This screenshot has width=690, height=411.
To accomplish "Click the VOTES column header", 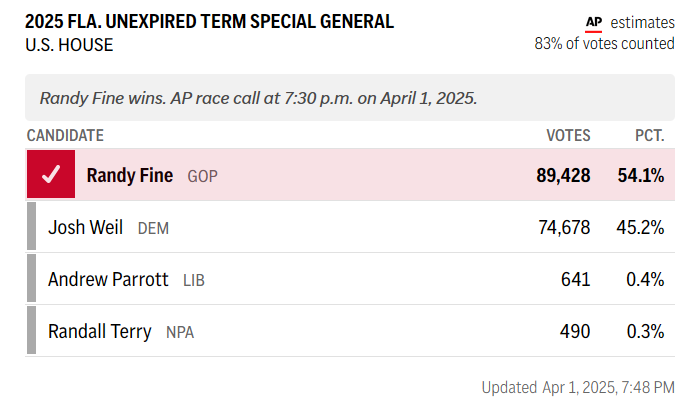I will 568,135.
